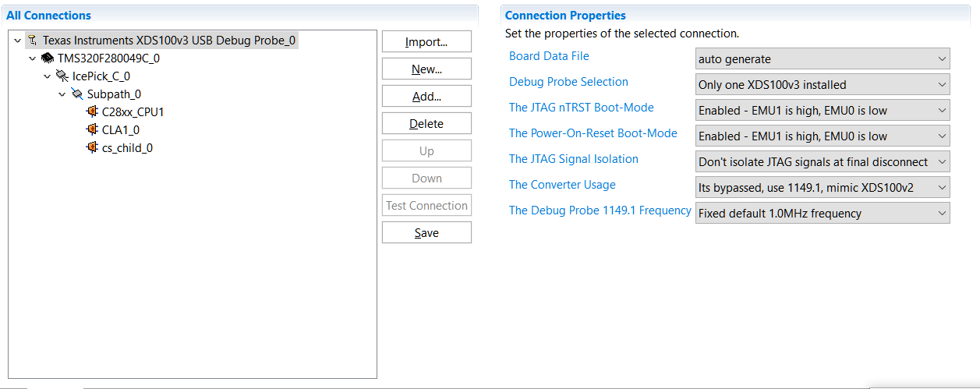This screenshot has width=980, height=389.
Task: Collapse the Texas Instruments XDS100v3 probe node
Action: tap(17, 40)
